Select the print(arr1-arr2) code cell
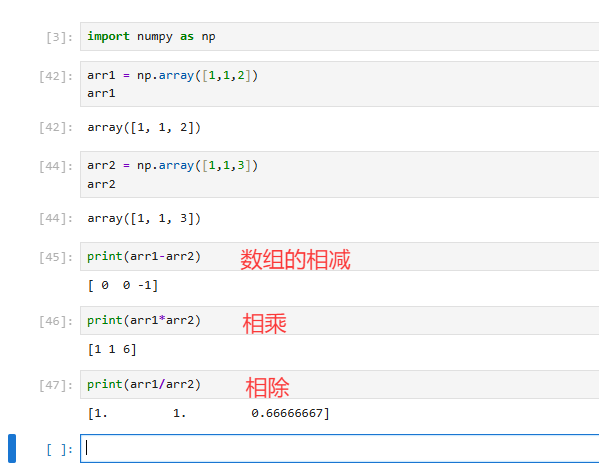Image resolution: width=599 pixels, height=467 pixels. pyautogui.click(x=339, y=256)
